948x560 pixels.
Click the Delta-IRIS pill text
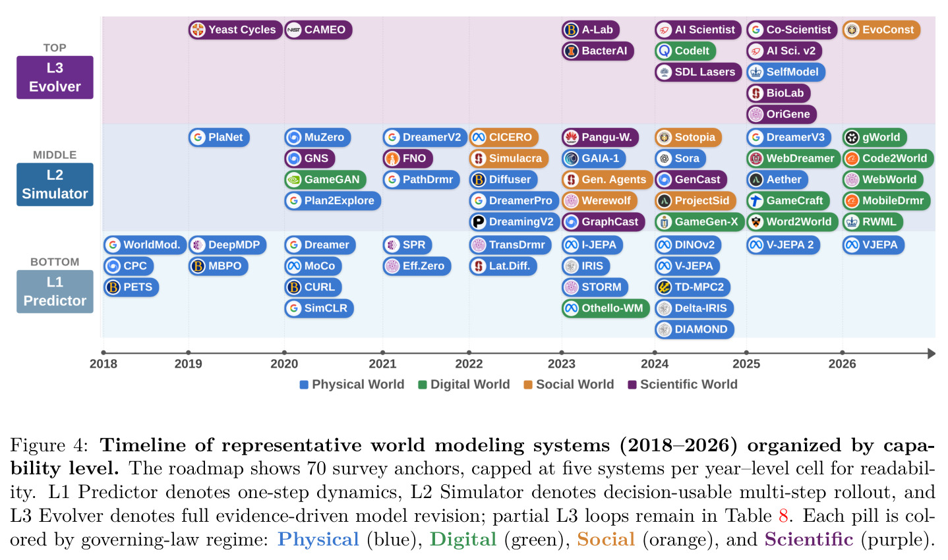click(x=701, y=308)
